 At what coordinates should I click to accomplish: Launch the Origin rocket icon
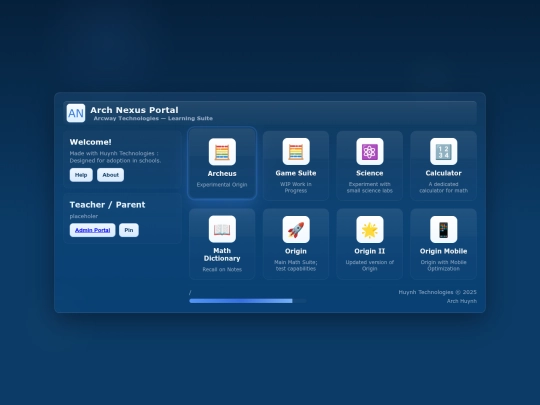click(296, 229)
